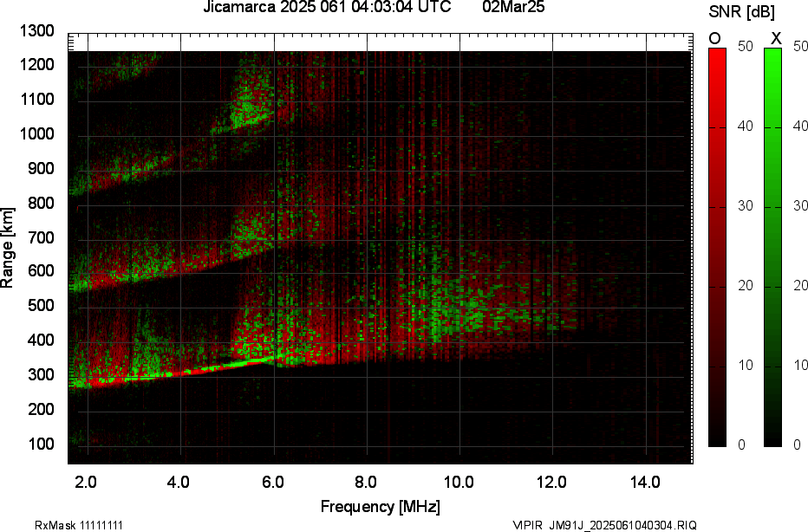Click the range axis label '100'
The width and height of the screenshot is (808, 532).
[41, 444]
